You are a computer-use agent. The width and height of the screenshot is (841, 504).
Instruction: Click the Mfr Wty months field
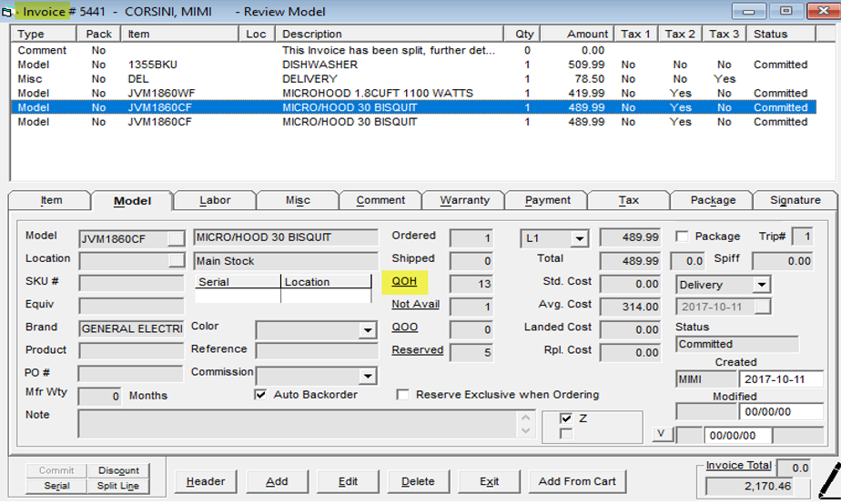point(100,397)
